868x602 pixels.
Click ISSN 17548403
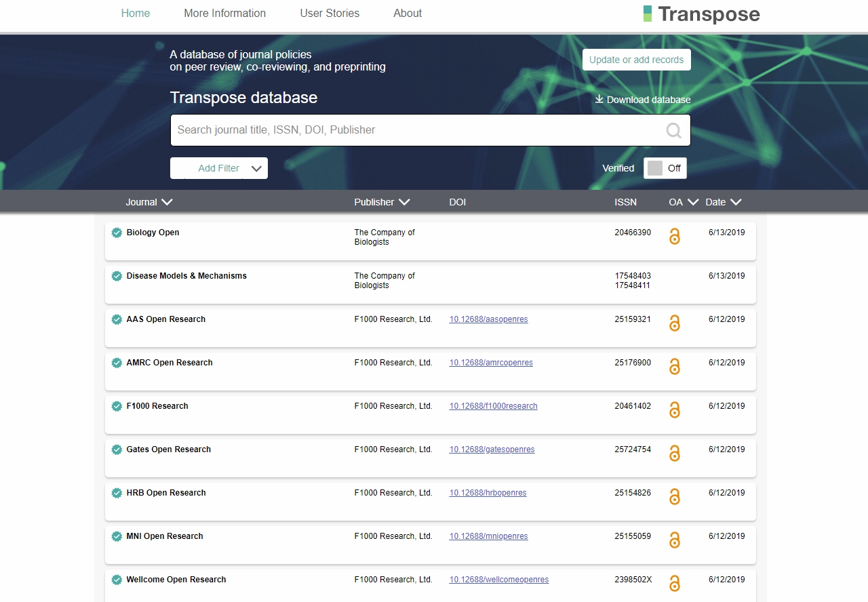(x=633, y=276)
